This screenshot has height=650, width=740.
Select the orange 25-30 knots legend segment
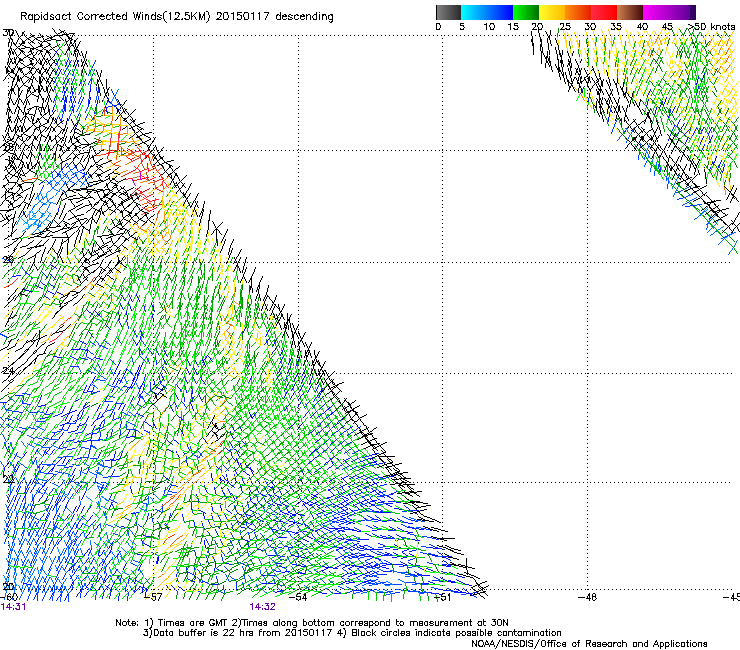click(x=578, y=12)
